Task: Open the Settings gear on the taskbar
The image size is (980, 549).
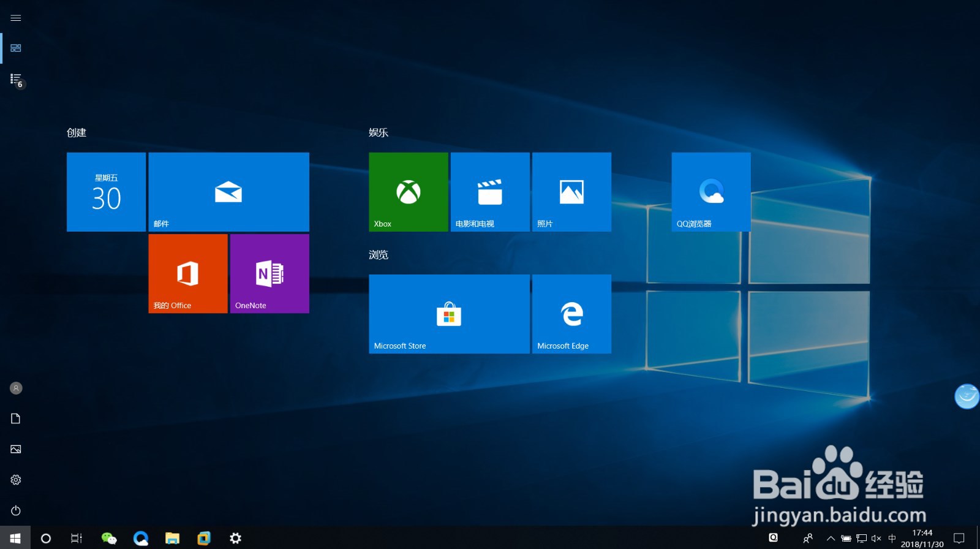Action: tap(235, 538)
